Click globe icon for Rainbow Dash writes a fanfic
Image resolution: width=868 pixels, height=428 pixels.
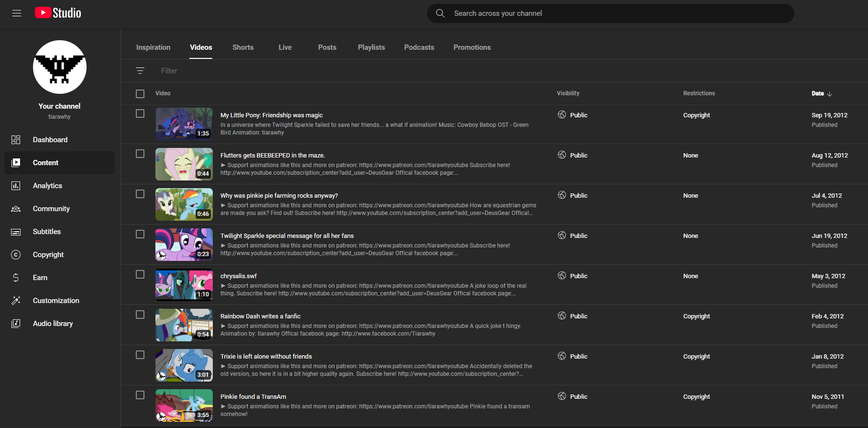tap(562, 316)
